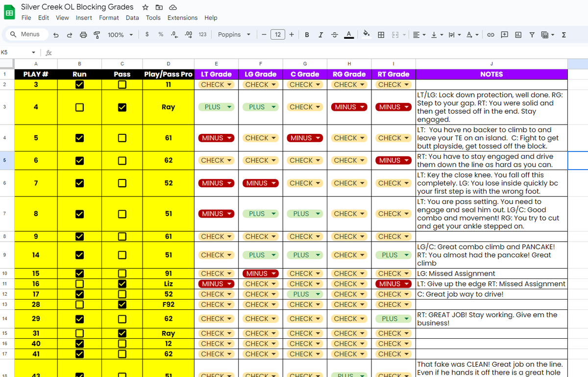Open the borders tool

coord(381,35)
